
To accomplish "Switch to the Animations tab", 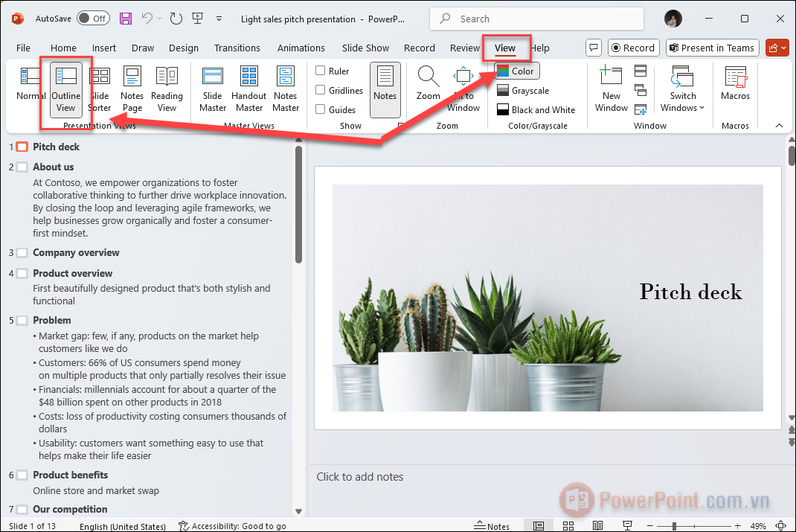I will pos(301,48).
